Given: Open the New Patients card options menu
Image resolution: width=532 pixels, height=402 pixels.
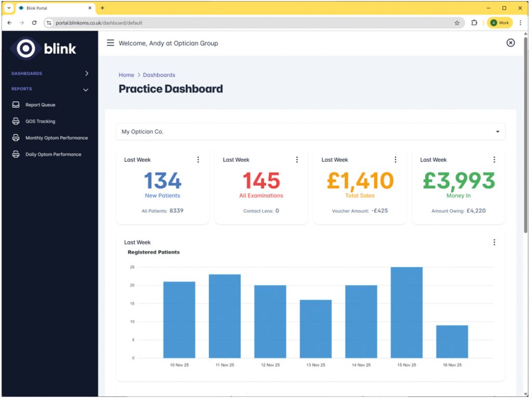Looking at the screenshot, I should [x=198, y=160].
